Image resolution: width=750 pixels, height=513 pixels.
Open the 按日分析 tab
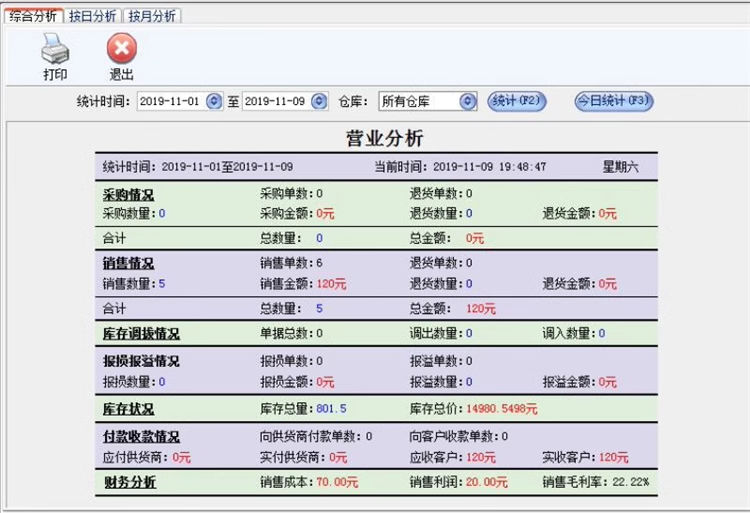click(x=93, y=16)
